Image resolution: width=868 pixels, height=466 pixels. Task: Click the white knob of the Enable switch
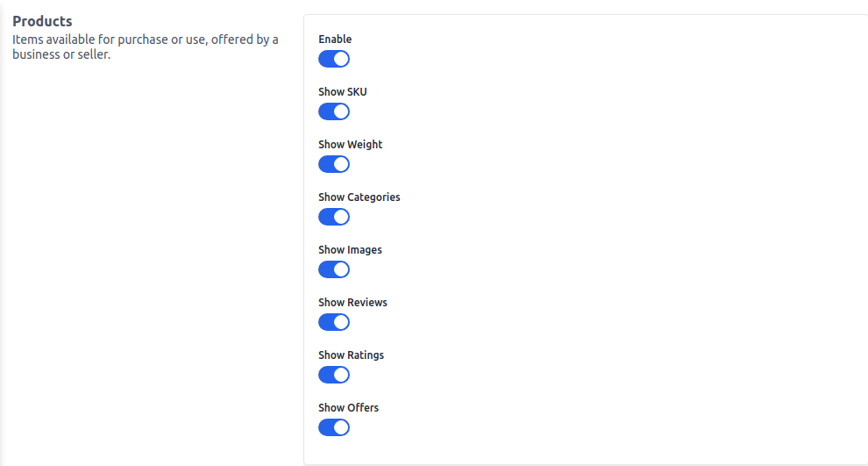(x=341, y=59)
